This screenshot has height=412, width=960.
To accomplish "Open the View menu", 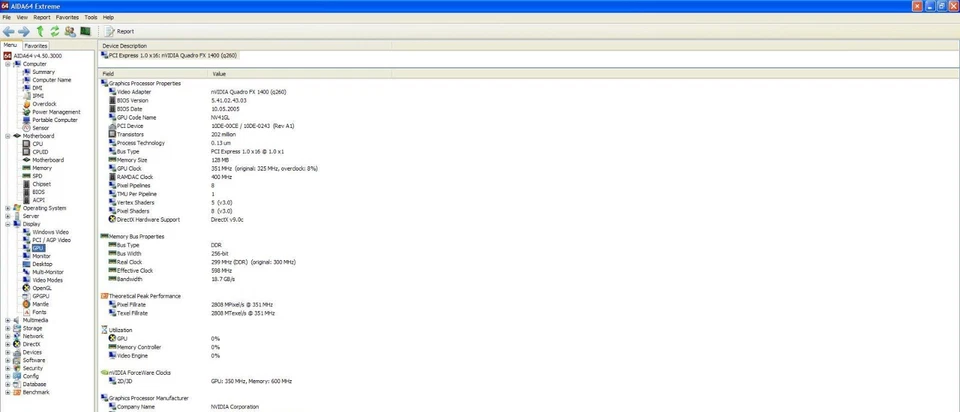I will pos(22,18).
